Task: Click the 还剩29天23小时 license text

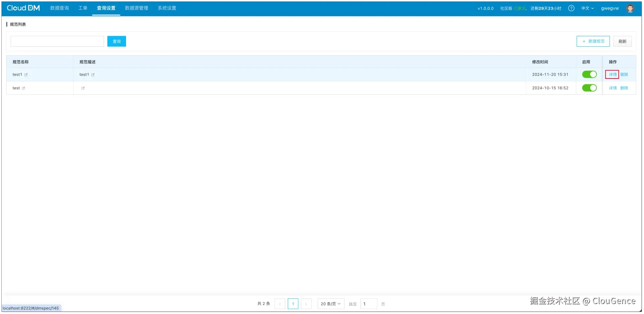Action: [546, 8]
